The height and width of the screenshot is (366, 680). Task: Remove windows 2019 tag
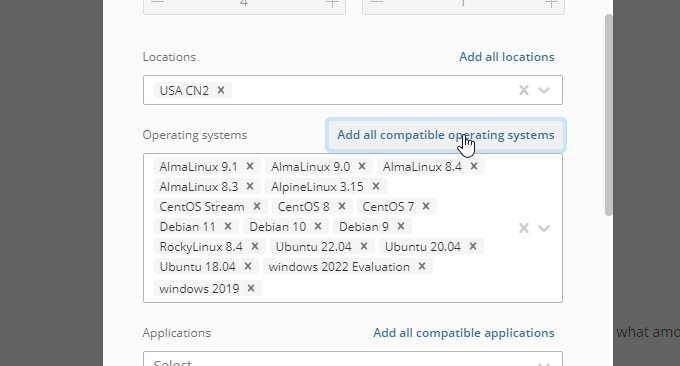click(251, 288)
